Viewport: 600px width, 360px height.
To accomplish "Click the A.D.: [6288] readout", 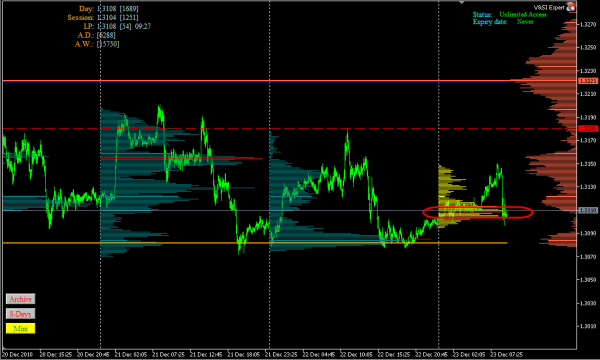I will 96,35.
